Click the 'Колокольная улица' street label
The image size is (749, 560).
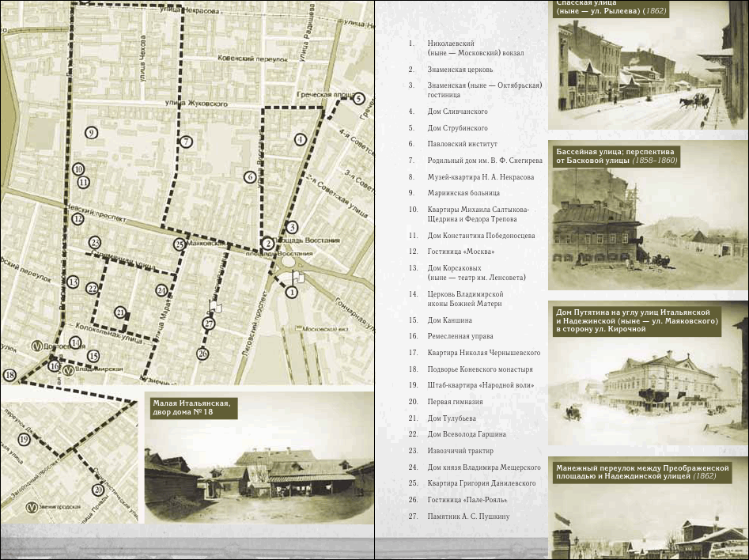coord(108,334)
